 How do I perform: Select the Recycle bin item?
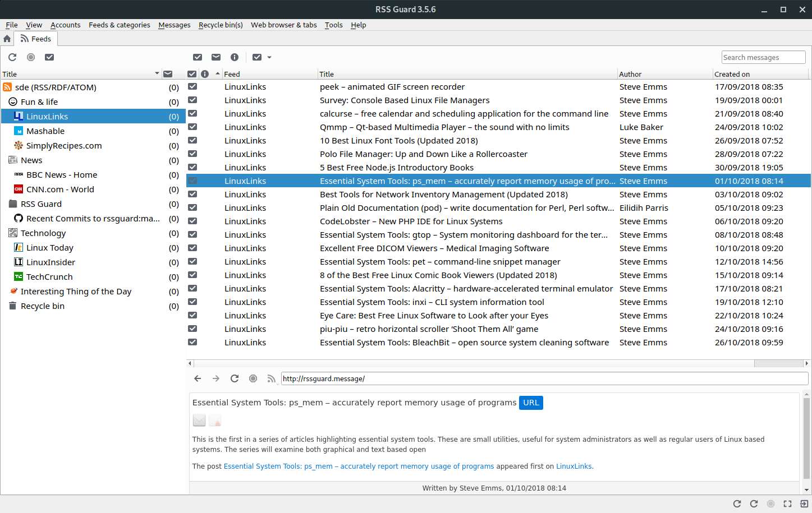coord(93,306)
